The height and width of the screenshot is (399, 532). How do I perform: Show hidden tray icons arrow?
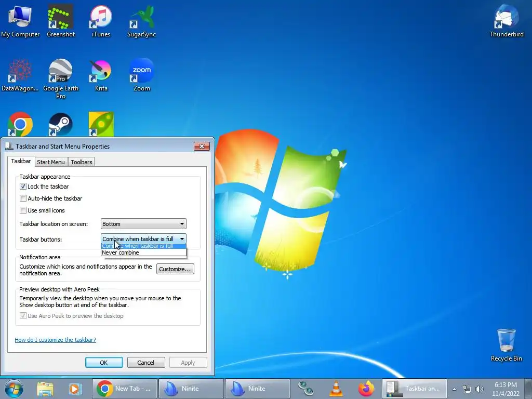click(454, 389)
